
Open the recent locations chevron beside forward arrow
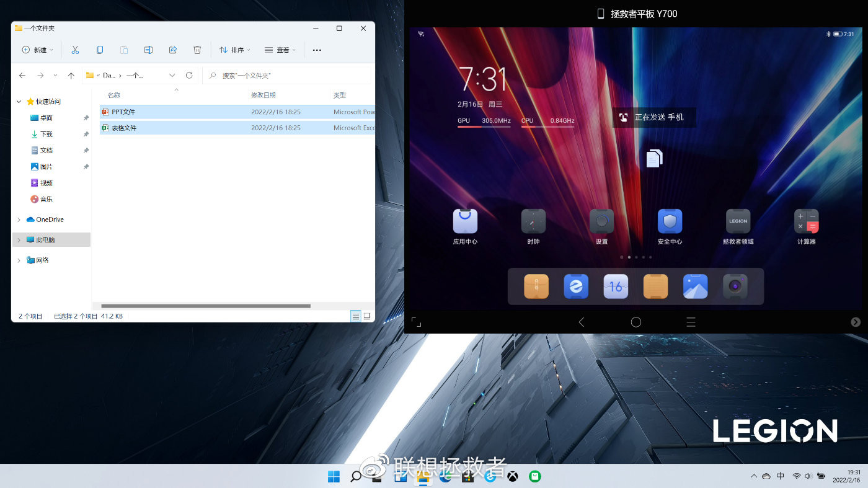click(55, 75)
